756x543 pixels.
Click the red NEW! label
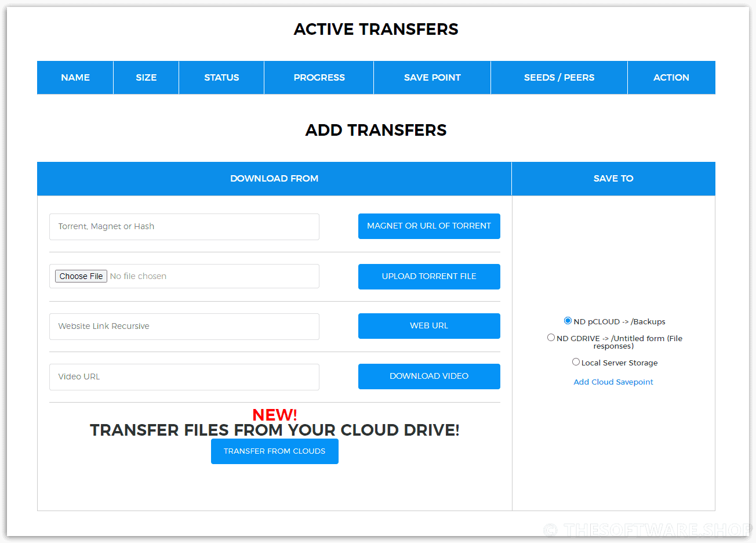click(x=275, y=415)
